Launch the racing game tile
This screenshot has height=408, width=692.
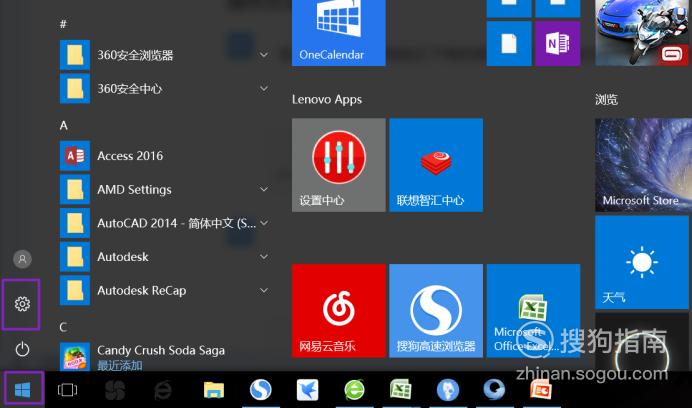(x=643, y=33)
